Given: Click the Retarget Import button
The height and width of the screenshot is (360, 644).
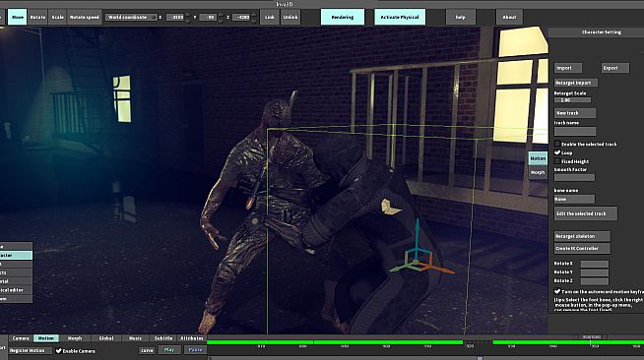Looking at the screenshot, I should click(x=576, y=83).
